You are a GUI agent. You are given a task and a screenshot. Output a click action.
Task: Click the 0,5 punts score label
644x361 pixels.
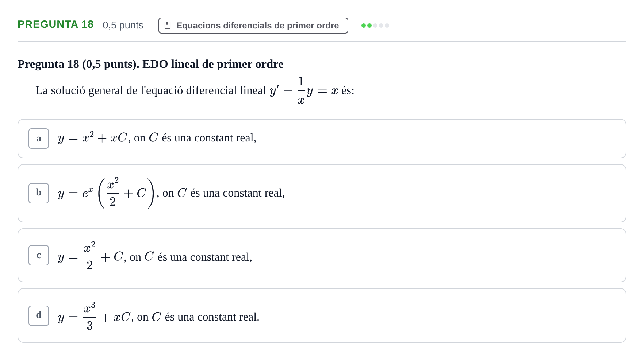point(123,25)
